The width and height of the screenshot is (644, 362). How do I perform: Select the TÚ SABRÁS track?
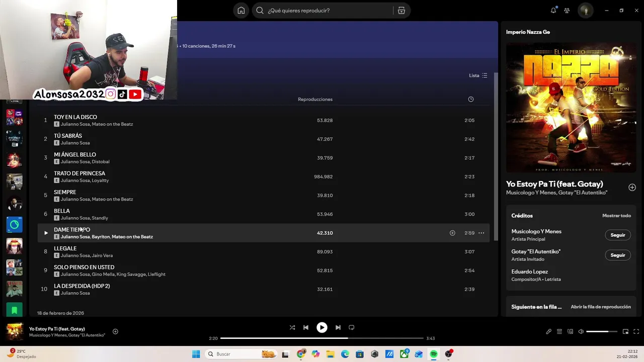(x=68, y=136)
